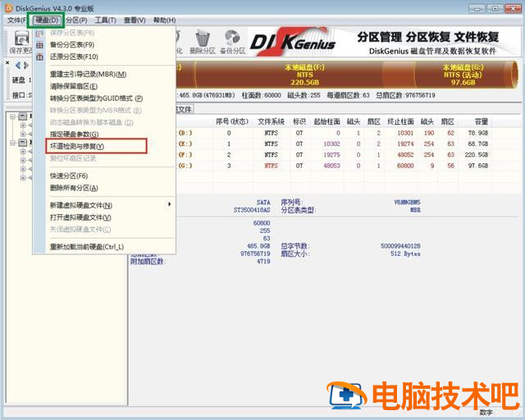Click the 删除分区 trash can icon

point(203,39)
